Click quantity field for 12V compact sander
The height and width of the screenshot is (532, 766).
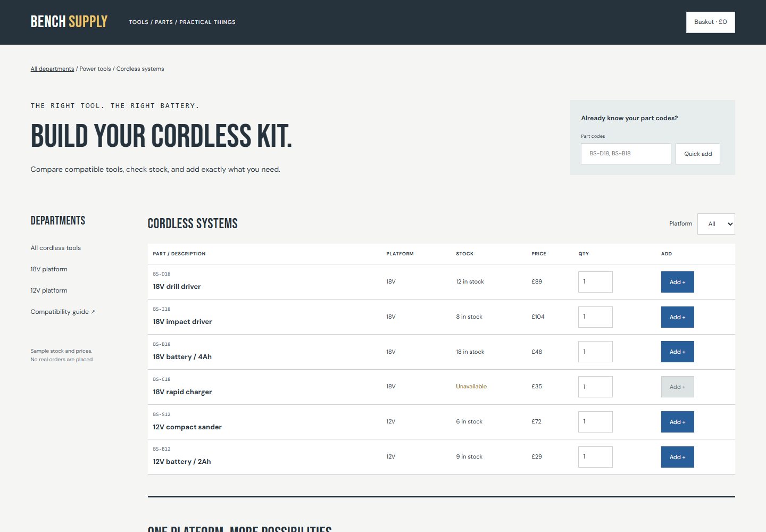[x=595, y=422]
